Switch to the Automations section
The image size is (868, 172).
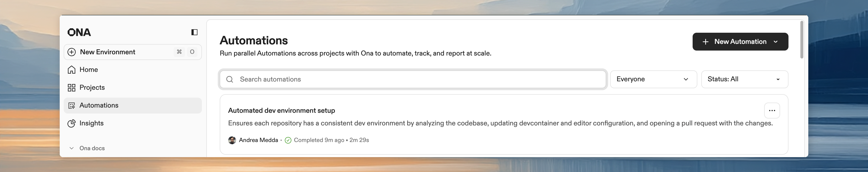99,105
